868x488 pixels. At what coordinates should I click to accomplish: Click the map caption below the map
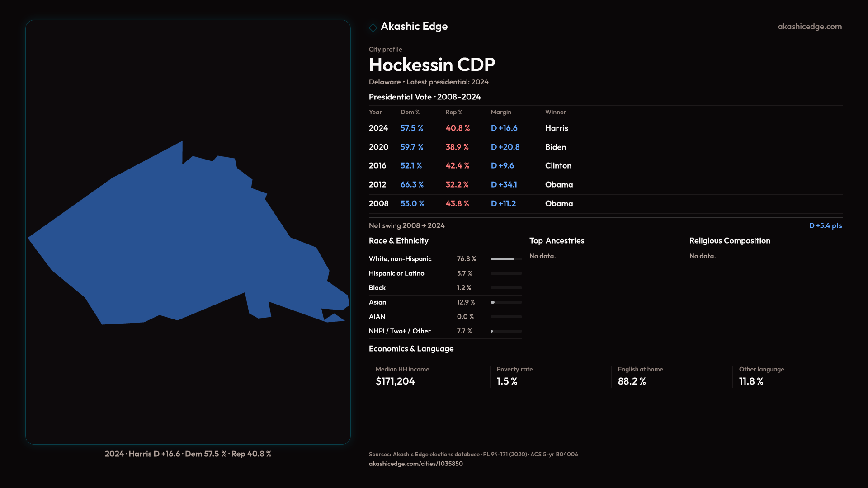[x=188, y=454]
